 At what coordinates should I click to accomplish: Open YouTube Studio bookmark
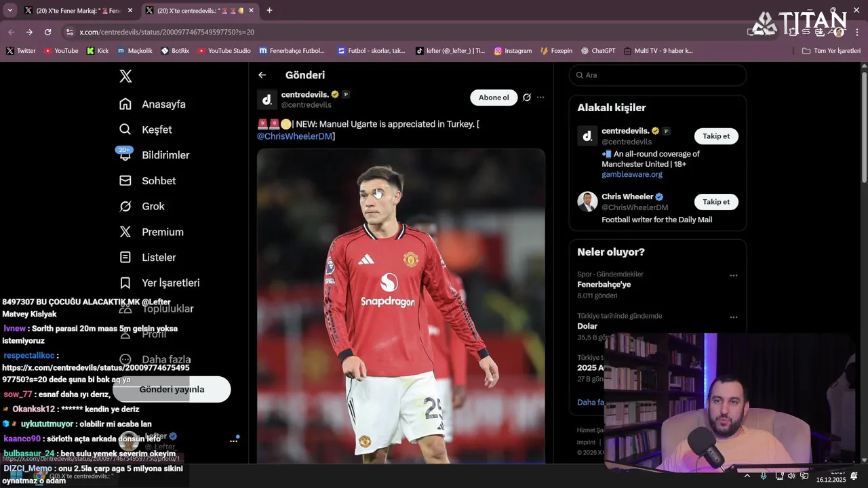[x=224, y=51]
